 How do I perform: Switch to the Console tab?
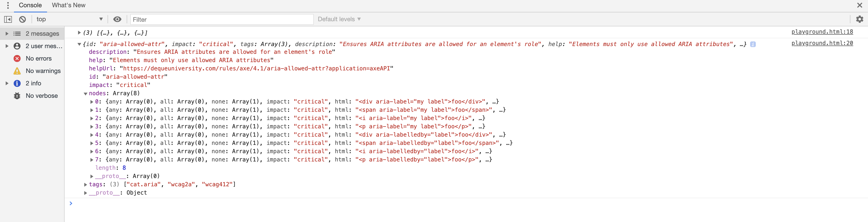30,5
